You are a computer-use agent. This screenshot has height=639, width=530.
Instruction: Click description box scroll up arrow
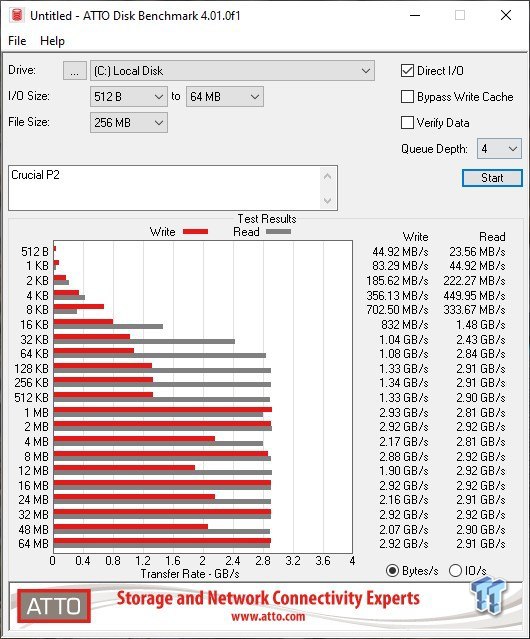328,177
